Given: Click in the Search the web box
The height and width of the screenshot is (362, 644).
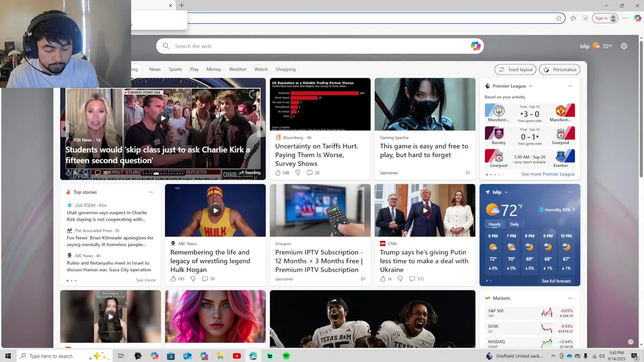Looking at the screenshot, I should coord(319,46).
